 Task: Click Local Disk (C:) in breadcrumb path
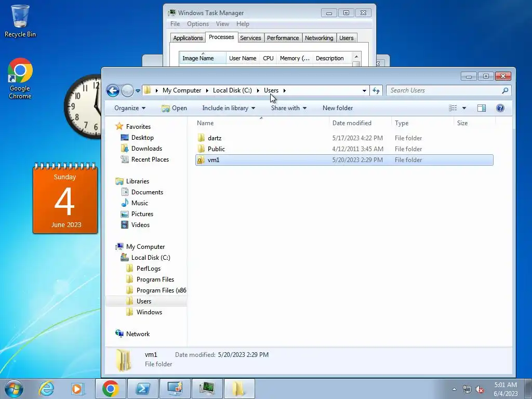(232, 90)
